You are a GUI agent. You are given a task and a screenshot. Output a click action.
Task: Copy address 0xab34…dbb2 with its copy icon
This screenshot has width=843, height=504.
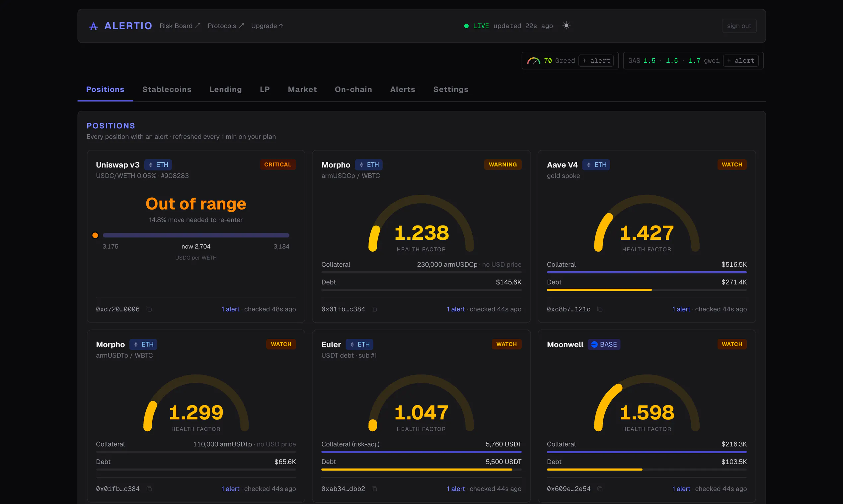click(x=374, y=489)
